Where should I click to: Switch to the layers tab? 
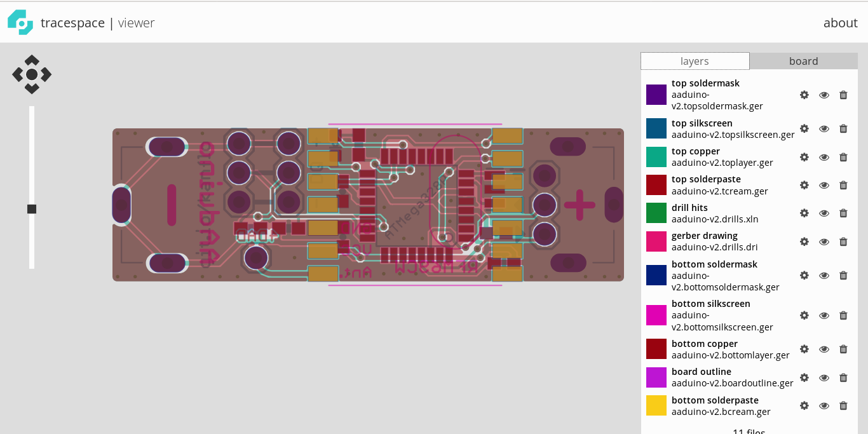pyautogui.click(x=695, y=61)
